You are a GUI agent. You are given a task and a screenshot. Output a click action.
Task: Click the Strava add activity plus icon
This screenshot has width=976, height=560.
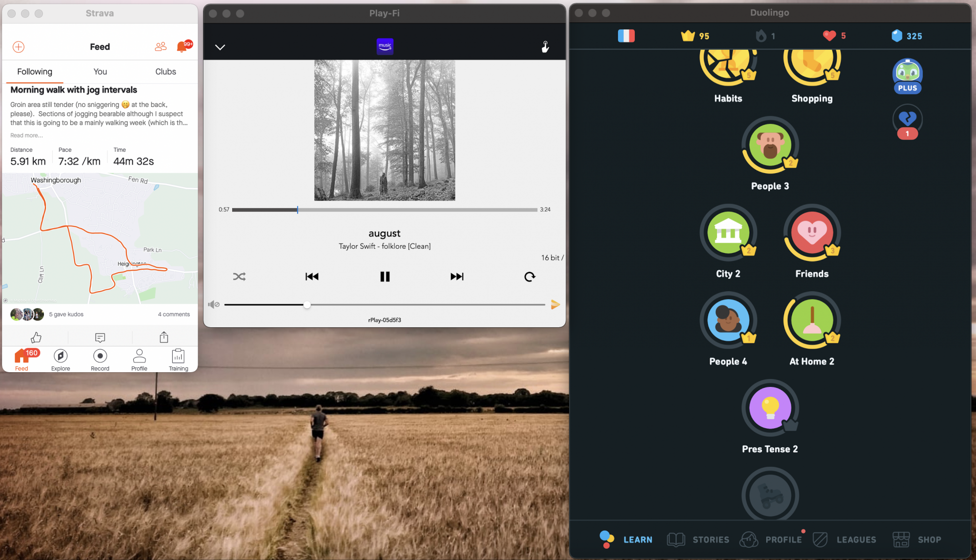pyautogui.click(x=19, y=47)
